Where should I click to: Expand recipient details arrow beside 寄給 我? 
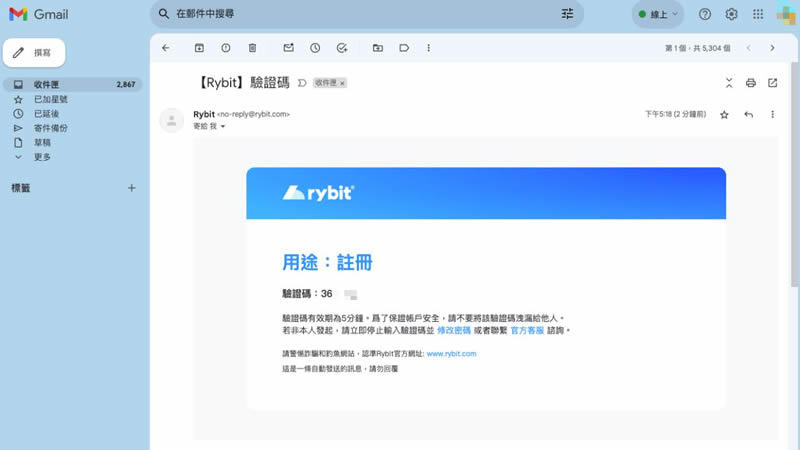(x=223, y=127)
